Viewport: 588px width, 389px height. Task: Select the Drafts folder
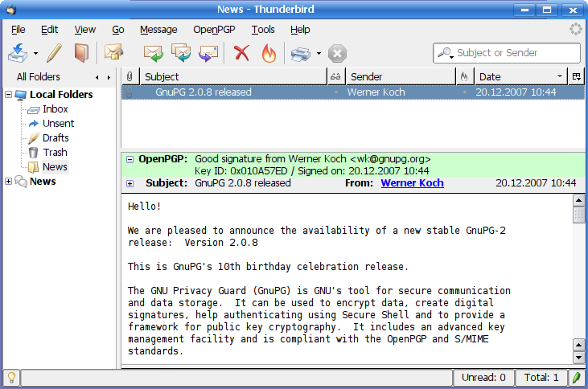(56, 138)
